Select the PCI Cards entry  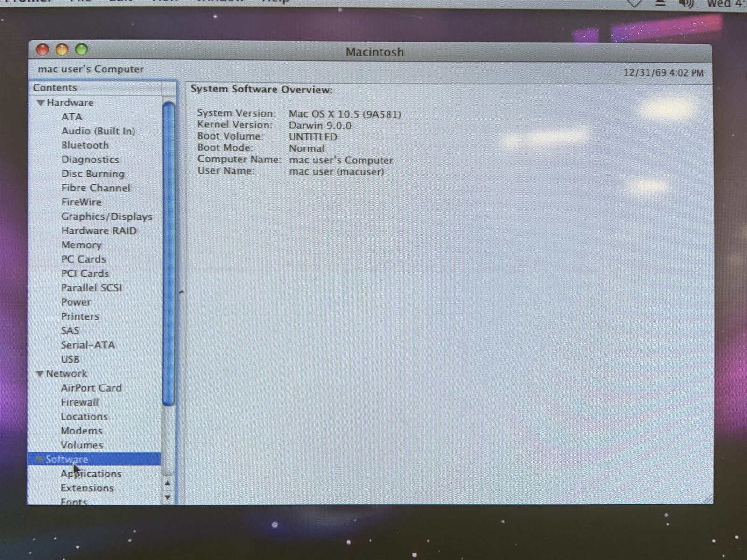click(x=85, y=273)
